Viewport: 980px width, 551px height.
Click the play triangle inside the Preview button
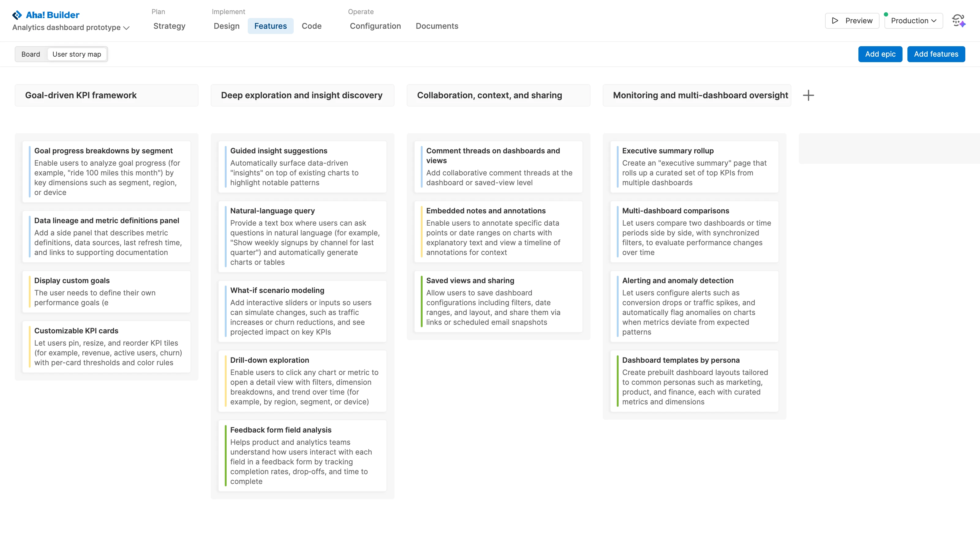(835, 21)
